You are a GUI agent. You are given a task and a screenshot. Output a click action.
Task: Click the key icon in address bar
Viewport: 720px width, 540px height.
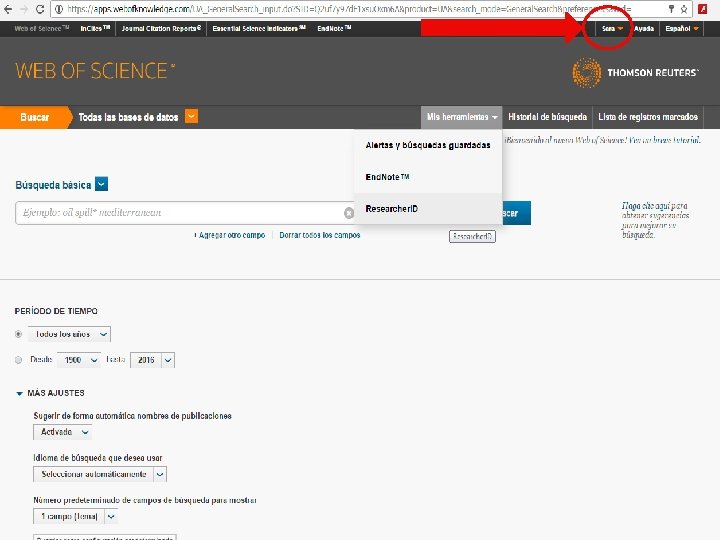[x=671, y=9]
